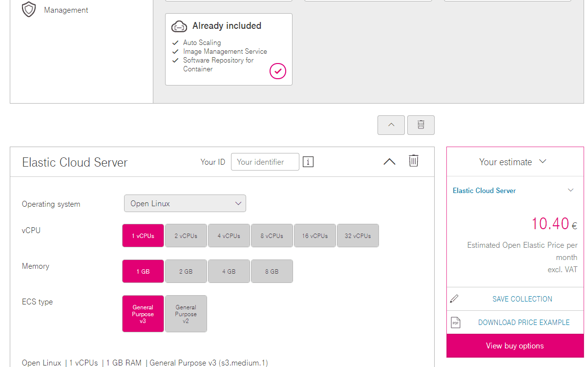
Task: Select 16 vCPUs option
Action: pyautogui.click(x=315, y=236)
